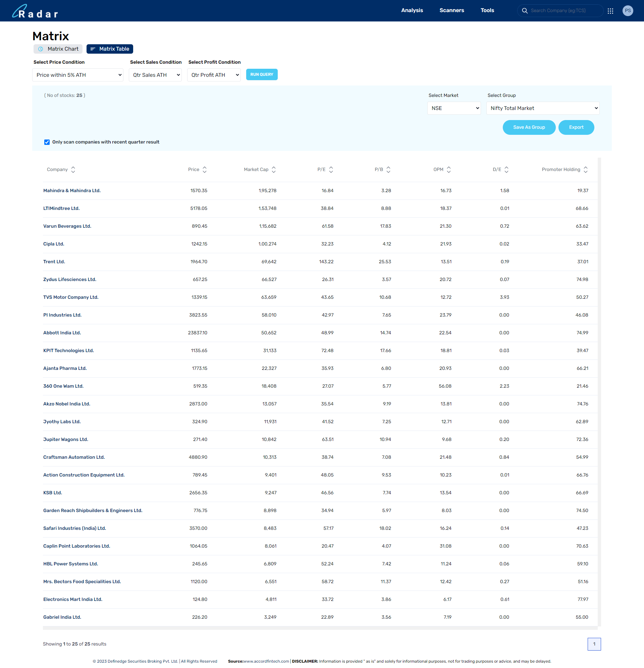Sort table by OPM arrows

point(449,169)
